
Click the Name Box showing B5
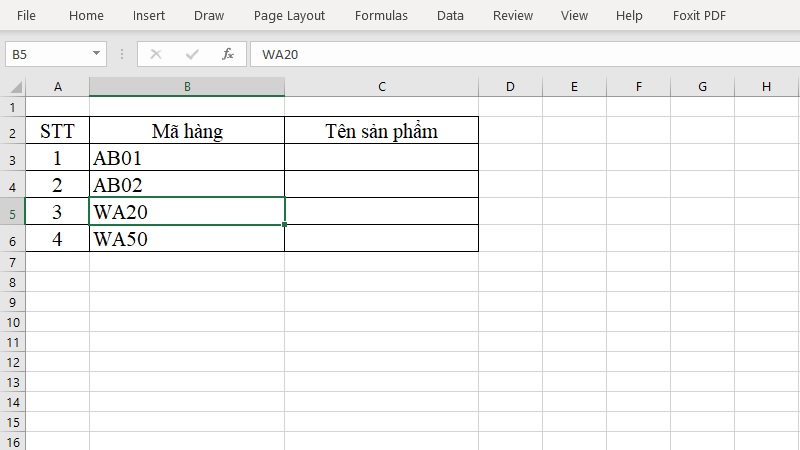48,54
